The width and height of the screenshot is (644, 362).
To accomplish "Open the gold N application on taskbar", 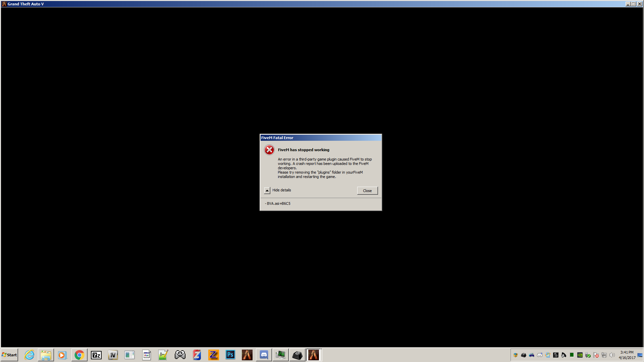I will pos(113,355).
